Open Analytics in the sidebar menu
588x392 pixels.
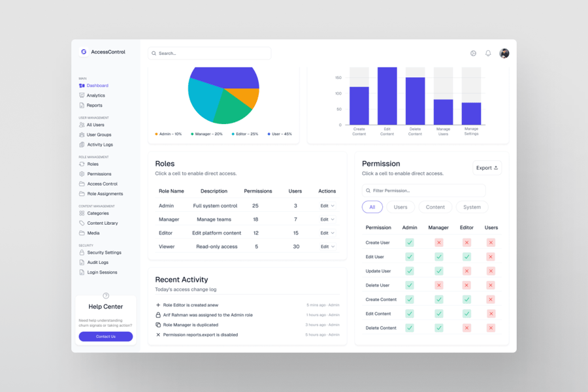coord(95,95)
